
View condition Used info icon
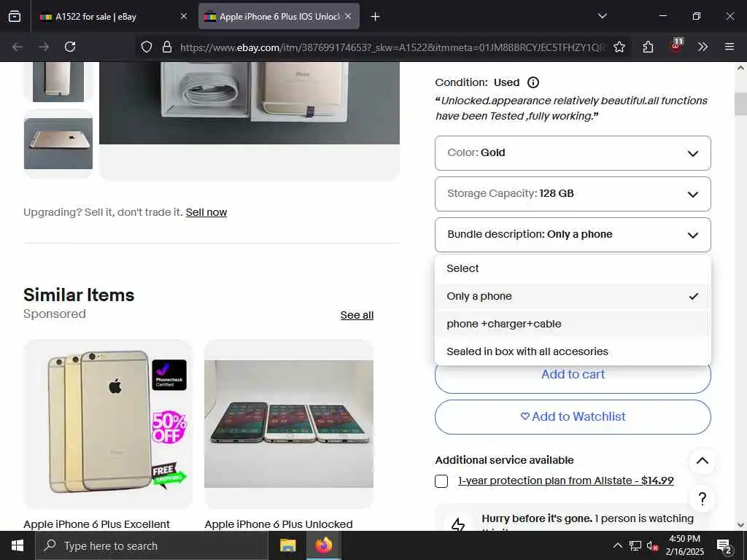pyautogui.click(x=533, y=82)
